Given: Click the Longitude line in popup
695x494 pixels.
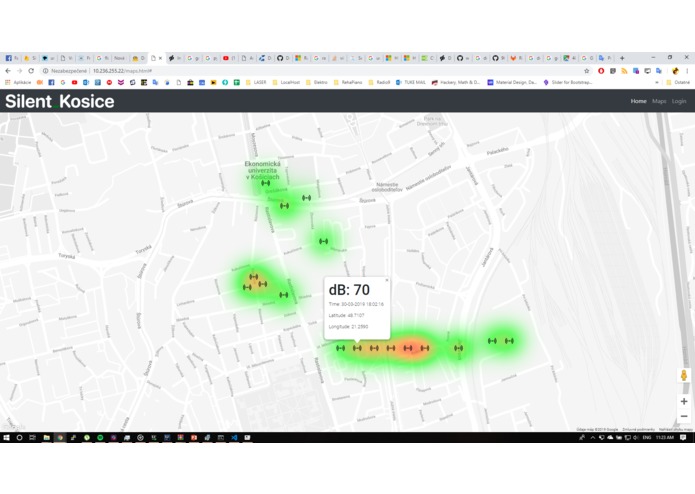Looking at the screenshot, I should [348, 327].
